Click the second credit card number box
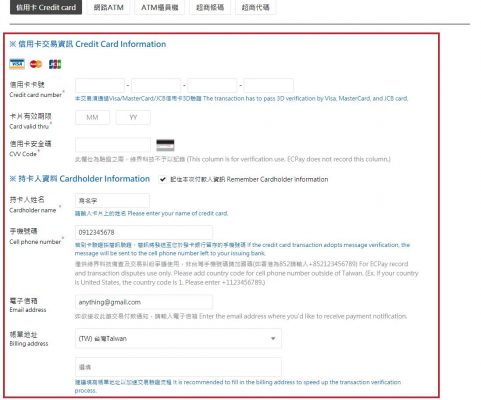The width and height of the screenshot is (481, 400). tap(156, 86)
